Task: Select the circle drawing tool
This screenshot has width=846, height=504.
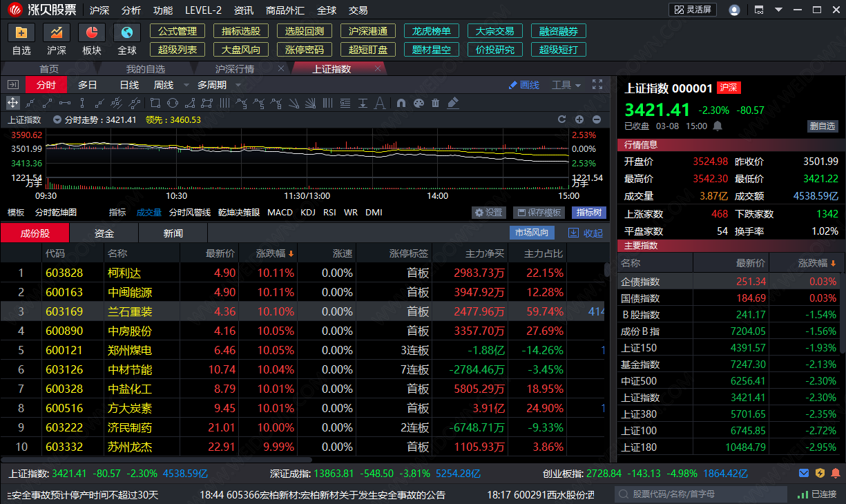Action: coord(172,103)
